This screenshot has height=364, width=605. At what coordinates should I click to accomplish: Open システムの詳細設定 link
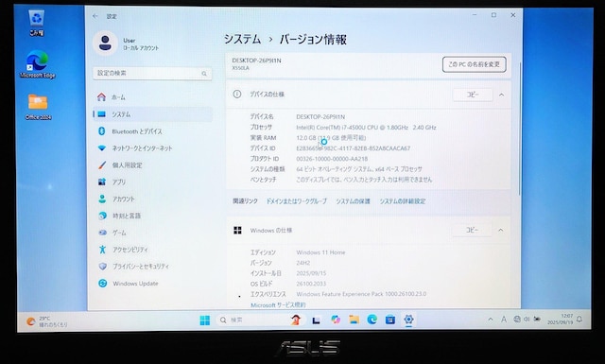coord(403,201)
